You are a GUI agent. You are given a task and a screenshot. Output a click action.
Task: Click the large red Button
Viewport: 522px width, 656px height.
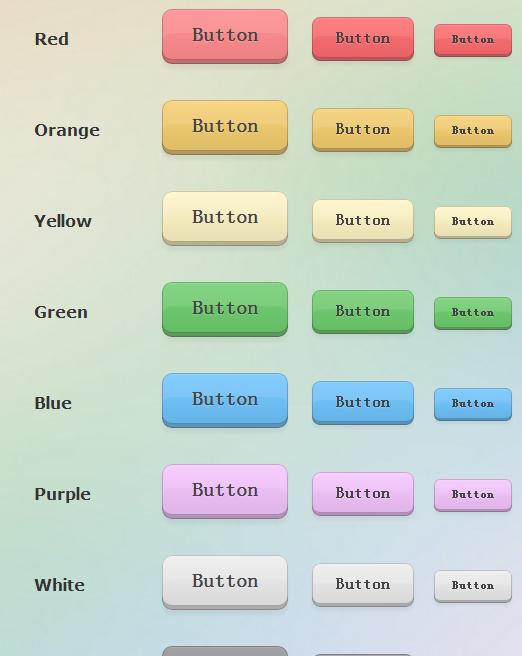point(225,36)
